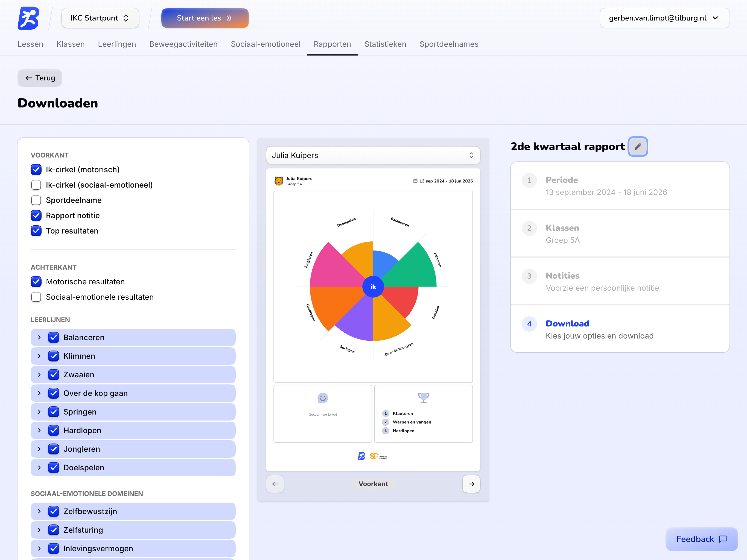Screen dimensions: 747x560
Task: Expand the Balanceren leerlijn row
Action: pos(39,337)
